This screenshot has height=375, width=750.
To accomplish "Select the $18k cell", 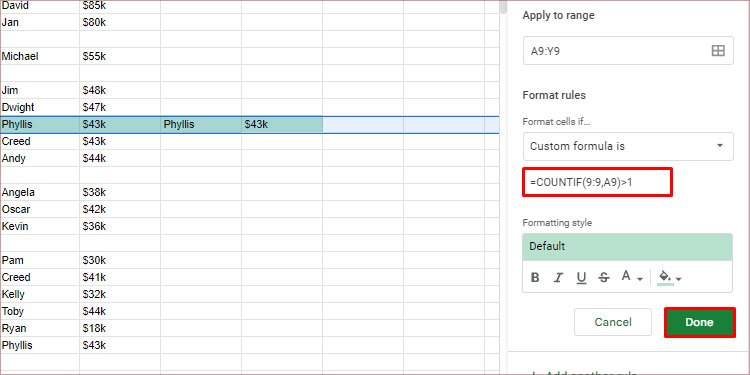I will tap(120, 328).
